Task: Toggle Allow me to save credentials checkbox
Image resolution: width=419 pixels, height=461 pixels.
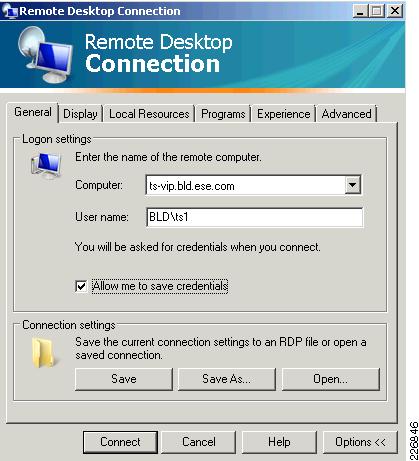Action: (81, 286)
